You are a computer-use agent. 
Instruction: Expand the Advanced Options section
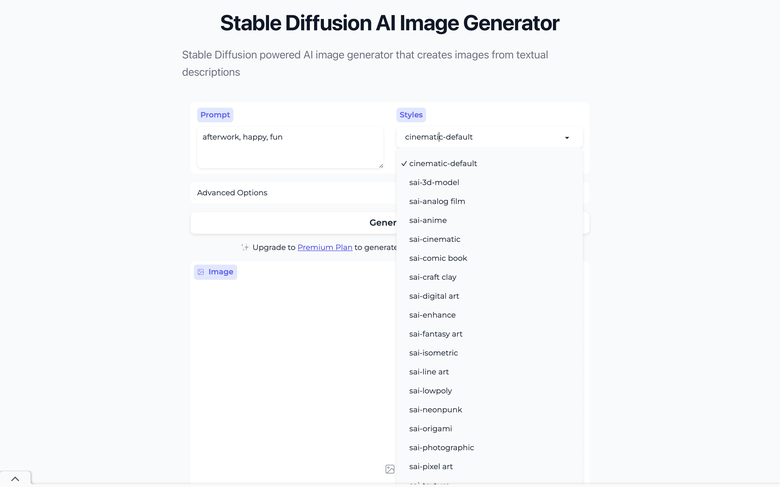tap(293, 193)
